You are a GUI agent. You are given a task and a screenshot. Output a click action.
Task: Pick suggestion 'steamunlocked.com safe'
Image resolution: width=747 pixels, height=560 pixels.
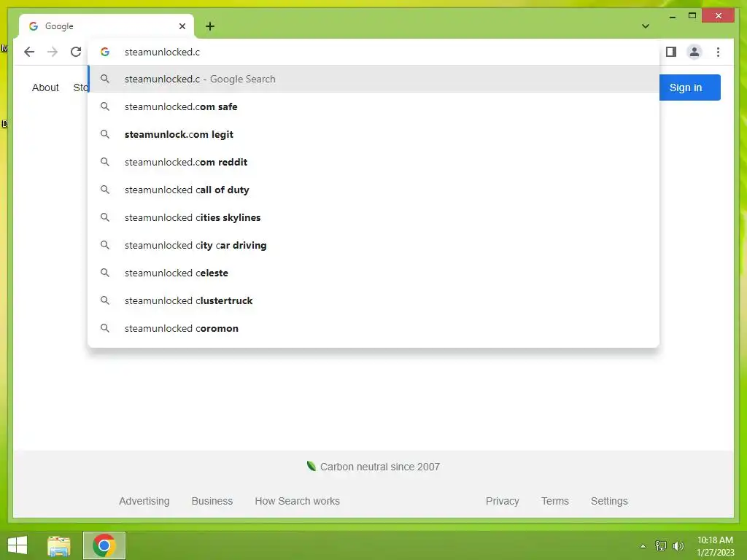coord(373,106)
